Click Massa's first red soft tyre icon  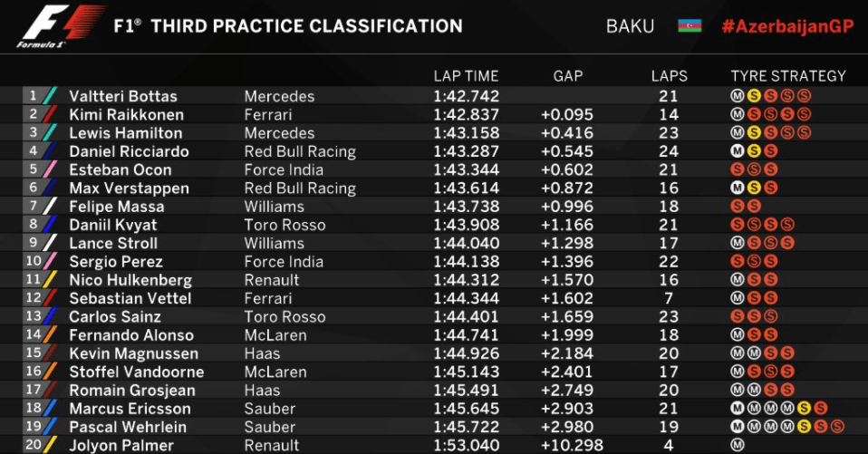point(737,206)
